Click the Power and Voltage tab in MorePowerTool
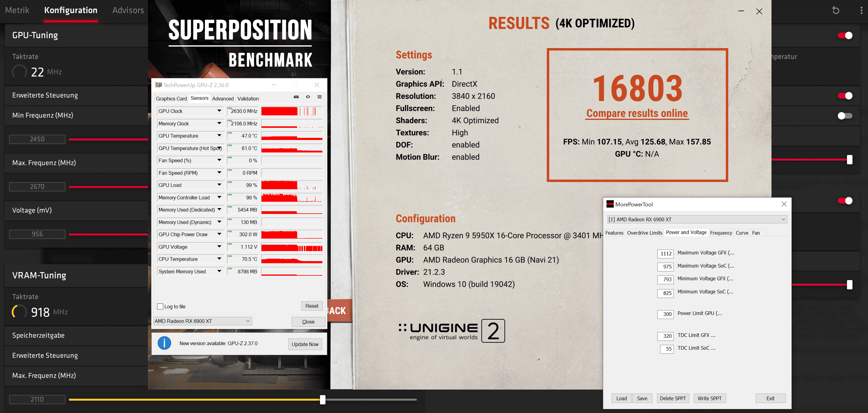 pyautogui.click(x=686, y=233)
